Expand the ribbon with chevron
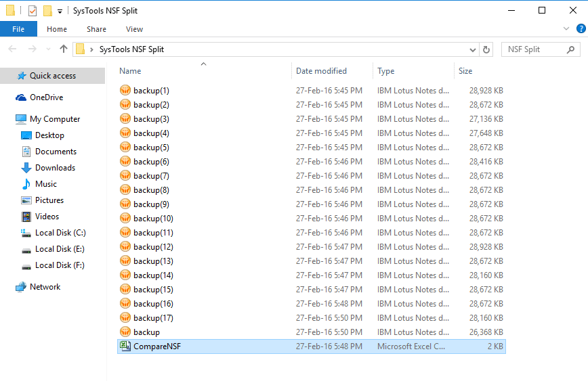The image size is (588, 381). click(567, 29)
